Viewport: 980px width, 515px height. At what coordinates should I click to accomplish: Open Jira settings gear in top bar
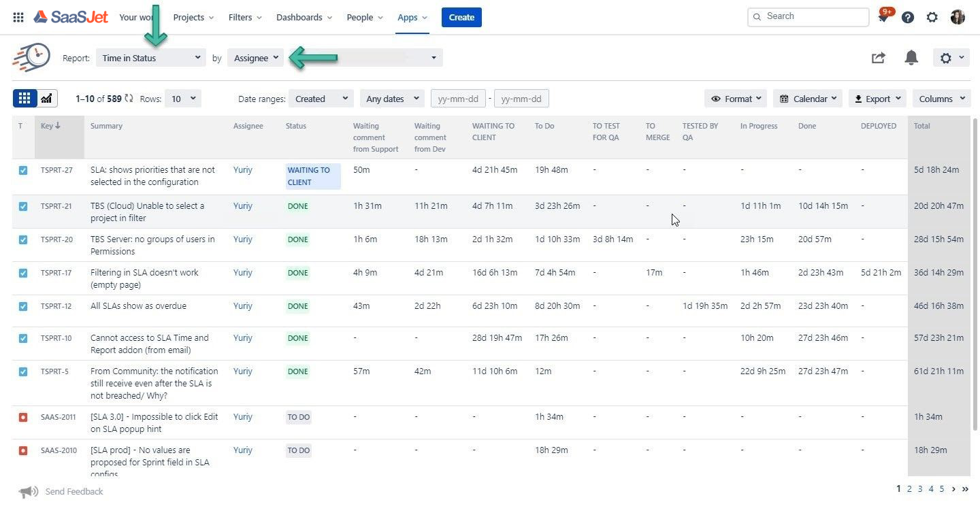(932, 18)
